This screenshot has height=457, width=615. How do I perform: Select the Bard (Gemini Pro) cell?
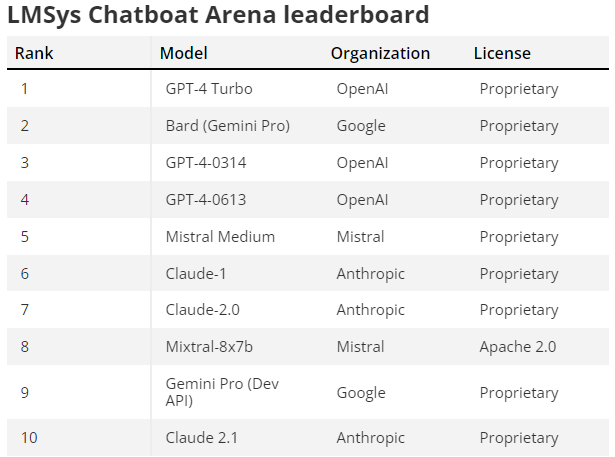coord(227,126)
